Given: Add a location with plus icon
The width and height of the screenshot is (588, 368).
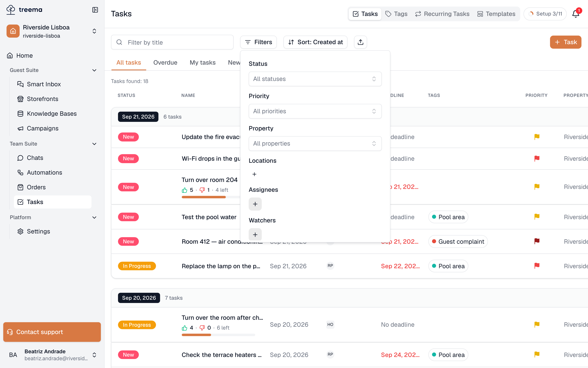Looking at the screenshot, I should (254, 174).
